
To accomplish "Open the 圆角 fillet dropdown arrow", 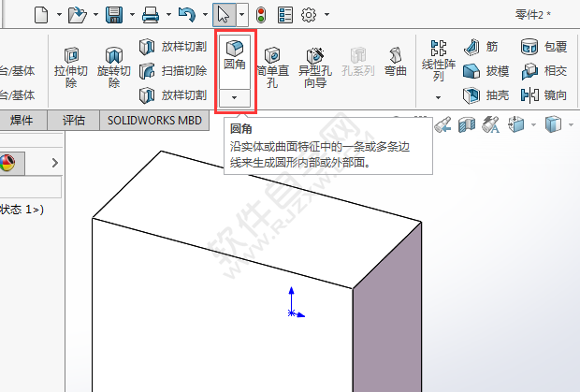I will pyautogui.click(x=235, y=98).
